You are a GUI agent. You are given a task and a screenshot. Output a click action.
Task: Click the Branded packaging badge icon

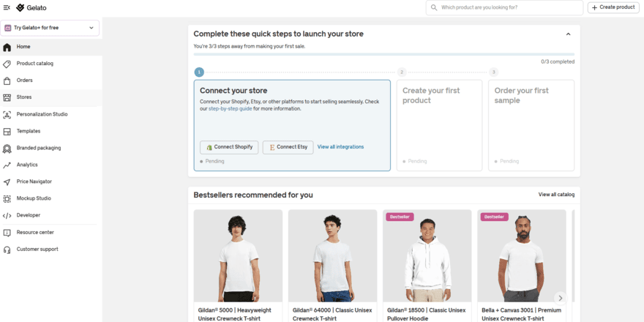7,149
